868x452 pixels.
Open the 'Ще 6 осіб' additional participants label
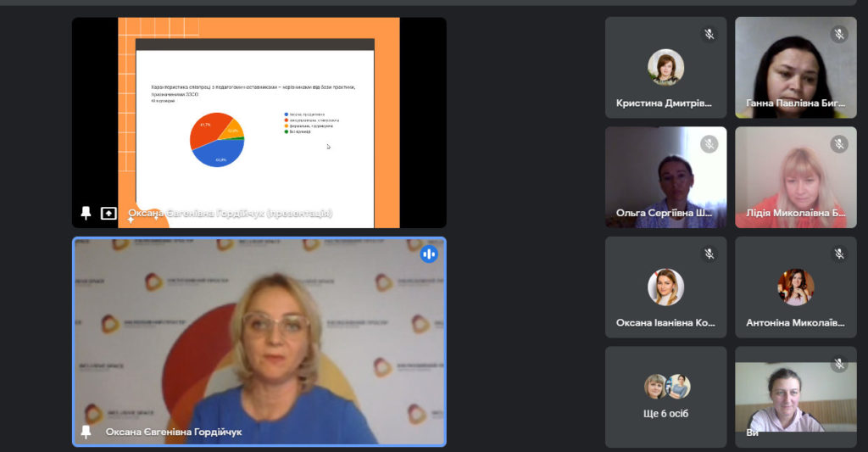pos(665,413)
